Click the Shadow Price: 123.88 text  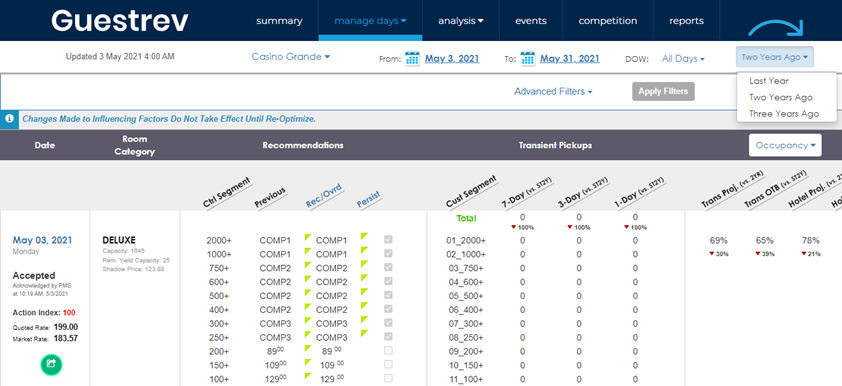point(133,269)
